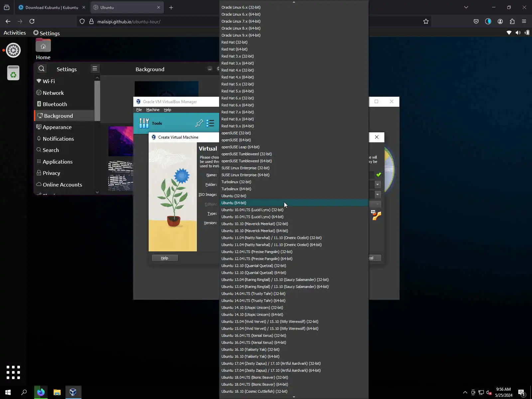Viewport: 532px width, 399px height.
Task: Open Privacy in Settings sidebar
Action: 65,173
